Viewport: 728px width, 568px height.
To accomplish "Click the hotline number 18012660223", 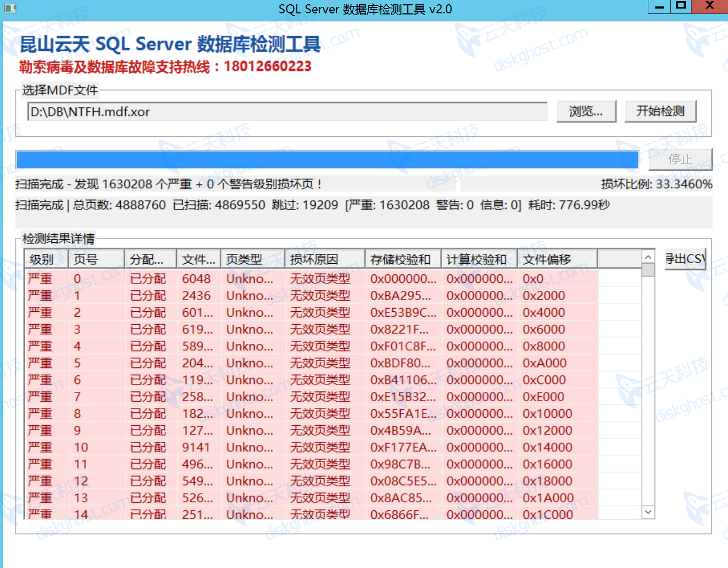I will 267,66.
